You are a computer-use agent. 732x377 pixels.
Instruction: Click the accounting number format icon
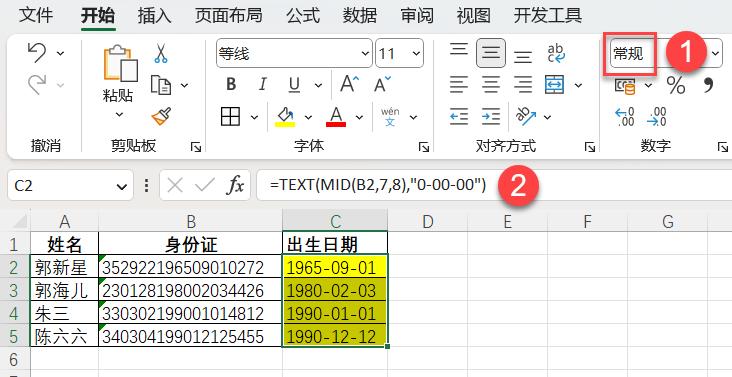coord(625,86)
